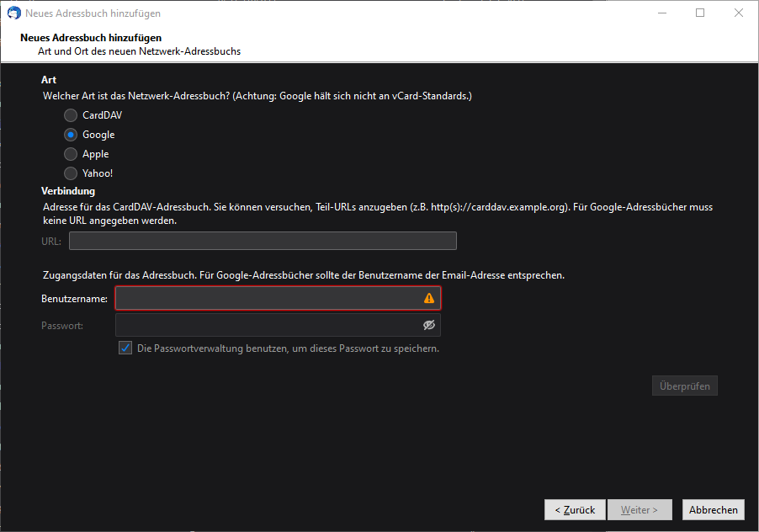Click the 'Welcher Art ist das Netzwerk-Adressbuch?' question text
This screenshot has height=532, width=759.
[x=136, y=96]
